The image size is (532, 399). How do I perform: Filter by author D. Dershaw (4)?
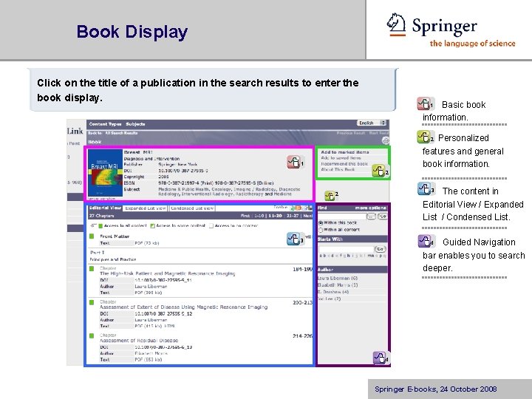[333, 292]
